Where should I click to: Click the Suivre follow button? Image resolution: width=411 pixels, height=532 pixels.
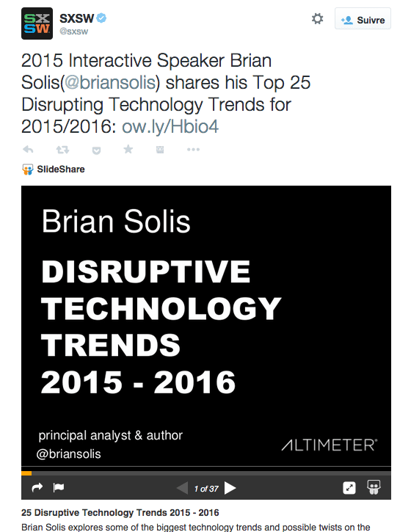coord(363,18)
